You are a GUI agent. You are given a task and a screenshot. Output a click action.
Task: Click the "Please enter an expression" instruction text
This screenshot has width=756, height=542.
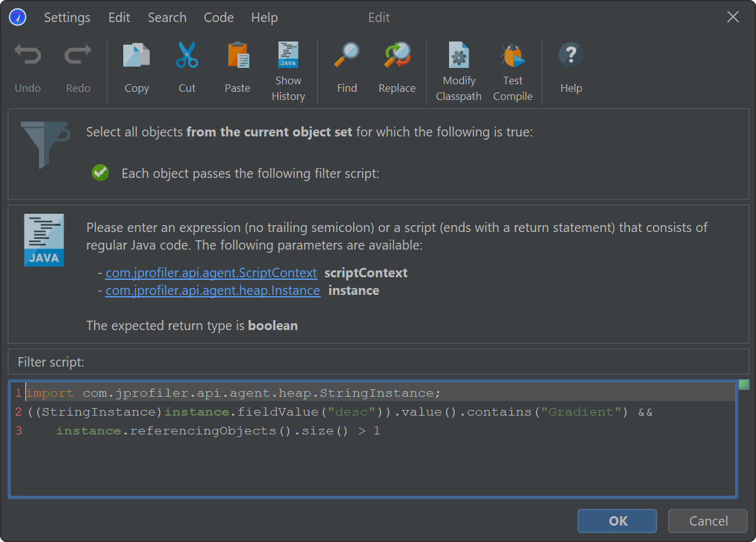[397, 236]
